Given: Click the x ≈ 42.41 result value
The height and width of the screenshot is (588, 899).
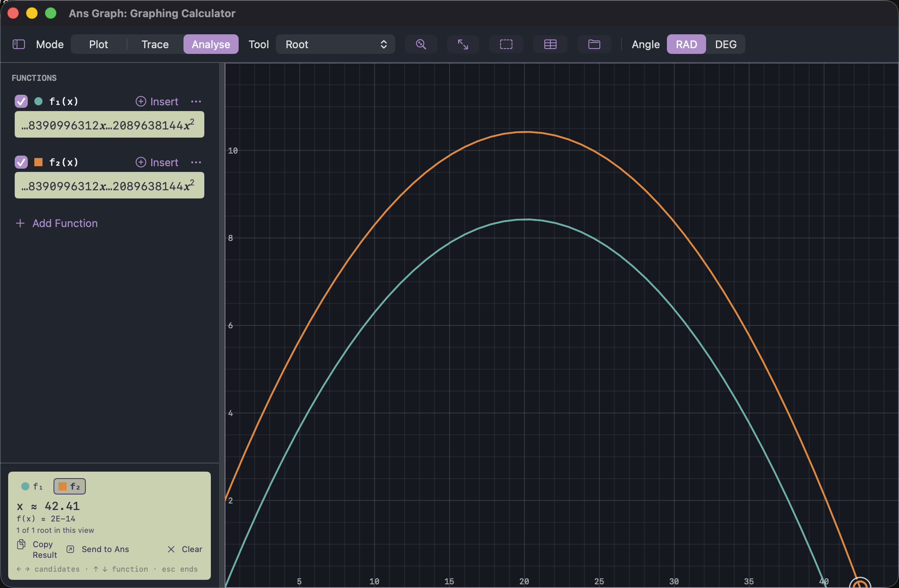Looking at the screenshot, I should point(48,506).
